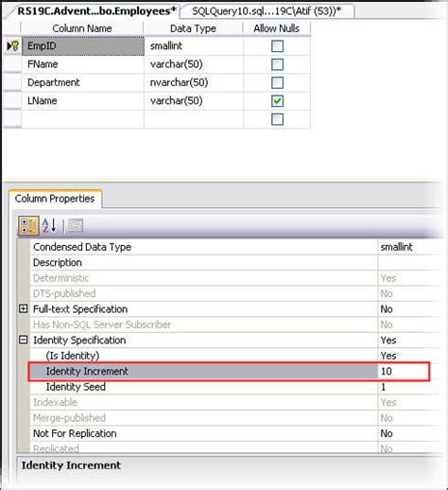This screenshot has width=448, height=490.
Task: Toggle Allow Nulls for EmpID
Action: coord(277,46)
